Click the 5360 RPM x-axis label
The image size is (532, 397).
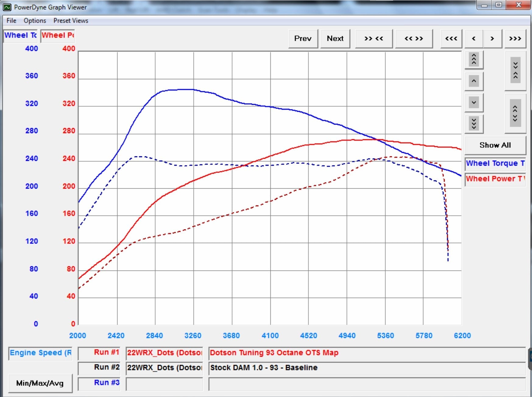click(386, 336)
